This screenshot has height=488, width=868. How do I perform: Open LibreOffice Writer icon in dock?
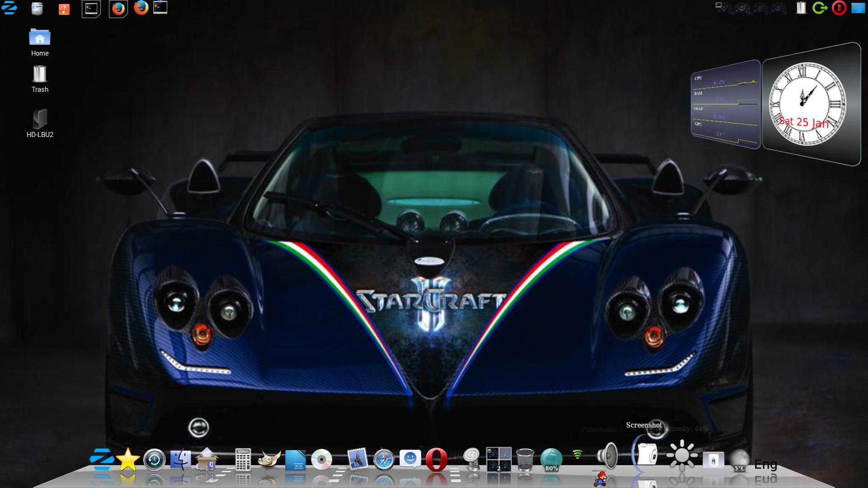tap(295, 460)
